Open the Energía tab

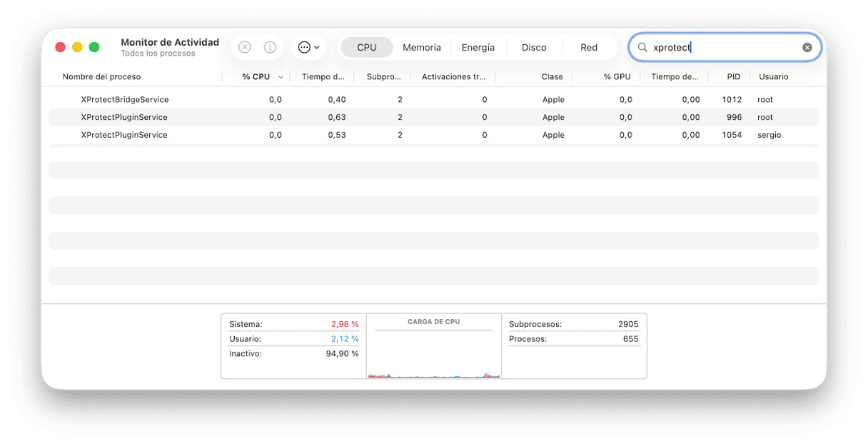click(478, 47)
